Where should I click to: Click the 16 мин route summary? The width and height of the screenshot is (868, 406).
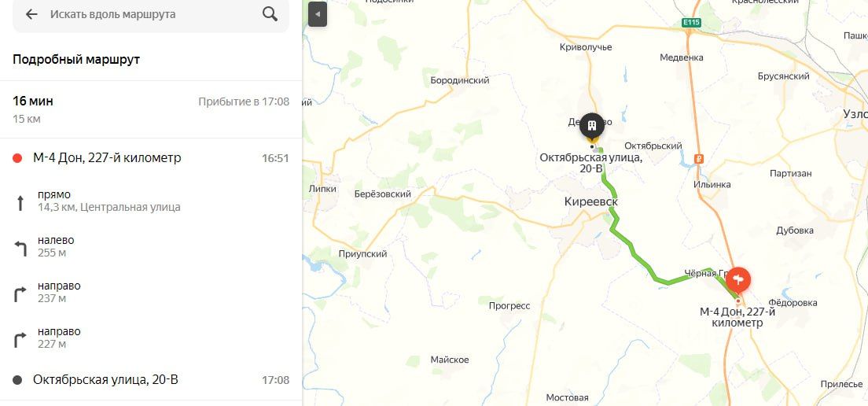pos(33,101)
